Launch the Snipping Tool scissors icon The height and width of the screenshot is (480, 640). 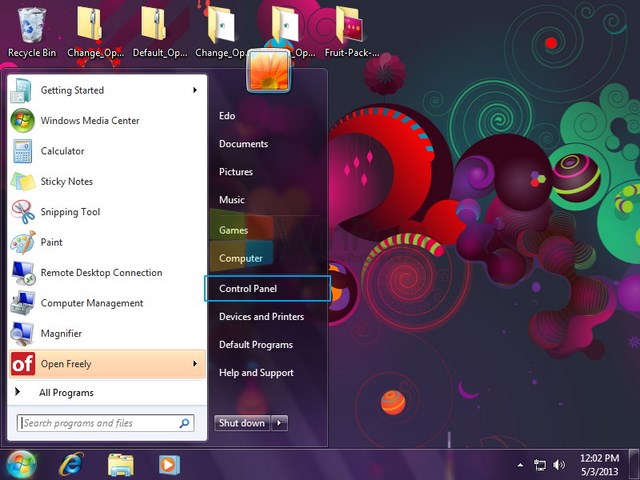23,212
